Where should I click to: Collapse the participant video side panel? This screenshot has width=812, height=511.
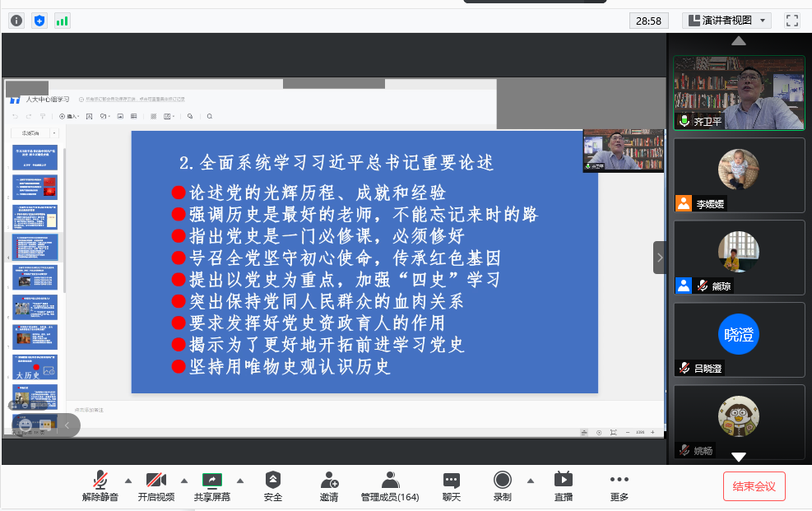point(660,258)
